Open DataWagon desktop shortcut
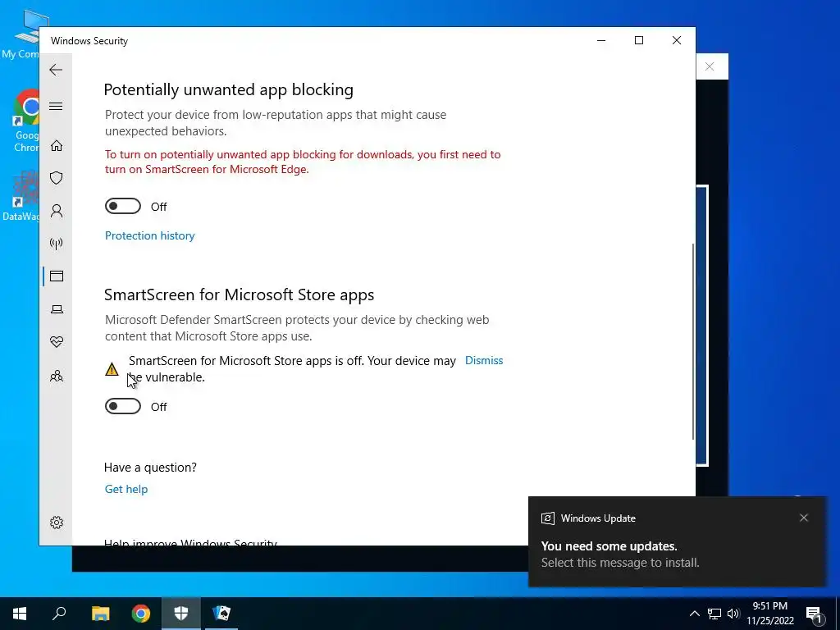Viewport: 840px width, 630px height. 21,195
